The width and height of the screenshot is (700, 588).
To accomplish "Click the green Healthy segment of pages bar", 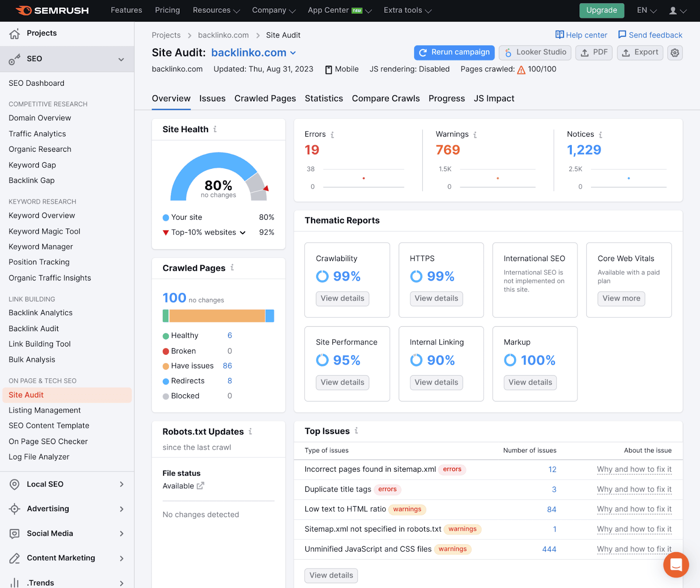I will tap(165, 316).
